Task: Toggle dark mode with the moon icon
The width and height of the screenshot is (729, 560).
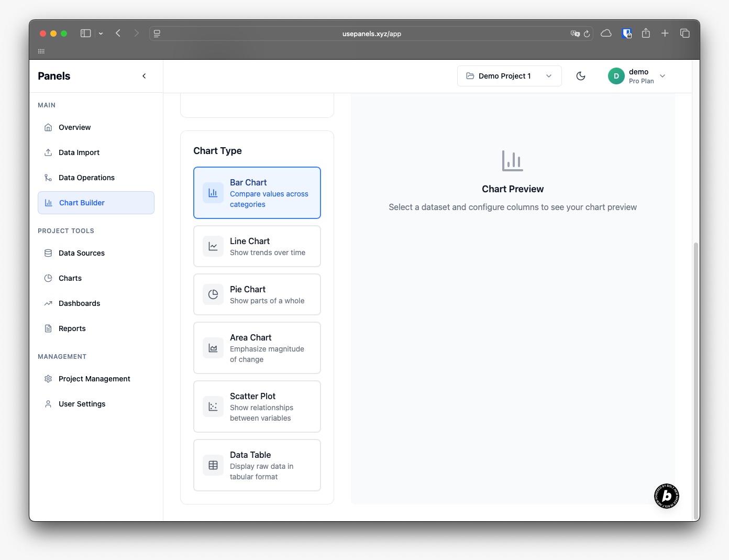Action: [x=581, y=76]
